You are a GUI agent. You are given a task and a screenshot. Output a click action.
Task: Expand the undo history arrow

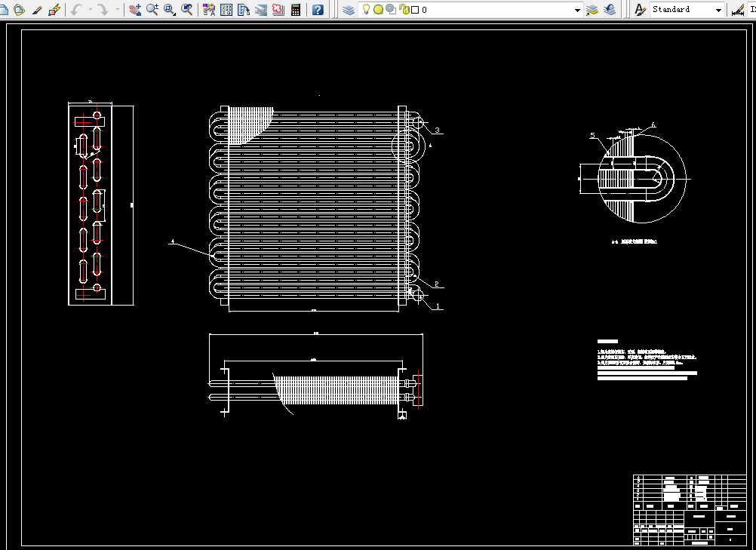click(90, 9)
